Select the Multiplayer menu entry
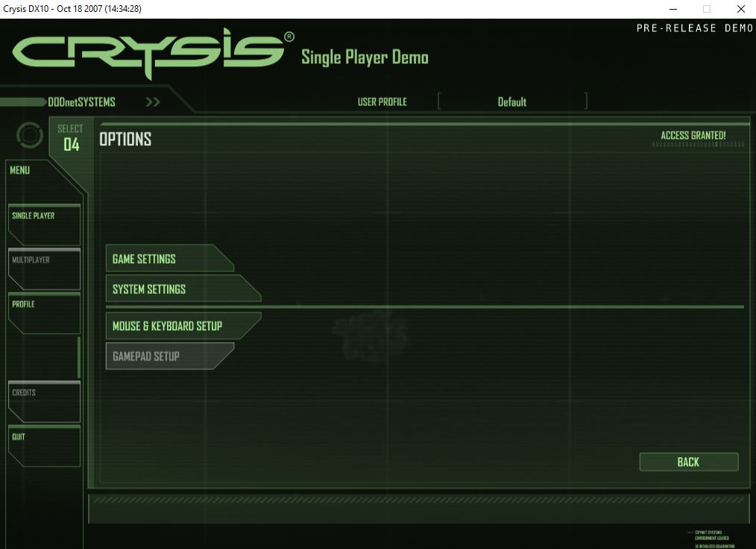Image resolution: width=756 pixels, height=549 pixels. (x=44, y=269)
